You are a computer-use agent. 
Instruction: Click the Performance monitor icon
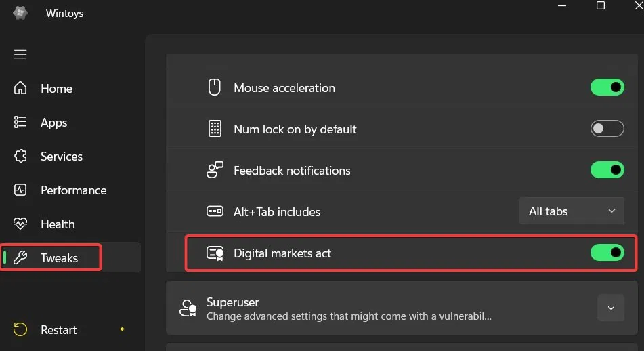20,190
